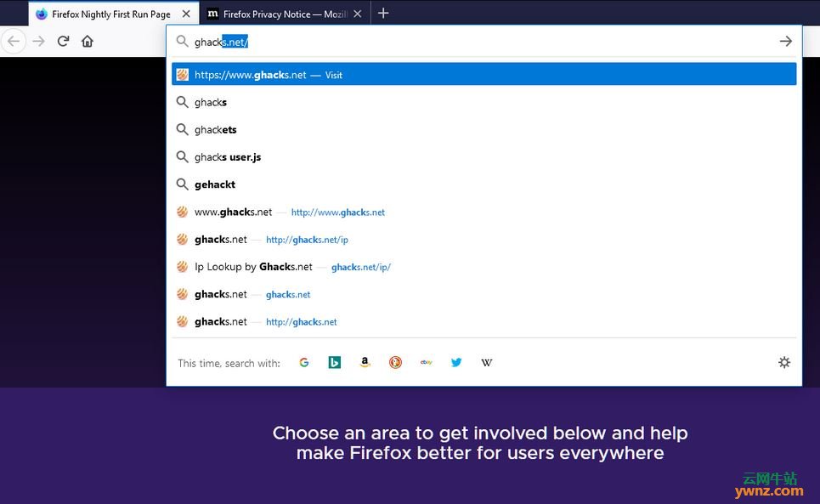The width and height of the screenshot is (820, 504).
Task: Click favicon beside www.ghacks.net entry
Action: 182,212
